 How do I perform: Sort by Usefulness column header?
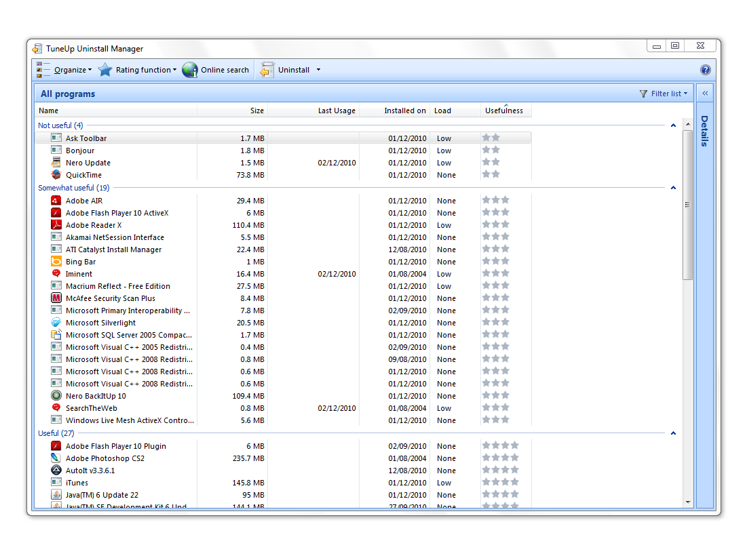(x=506, y=111)
